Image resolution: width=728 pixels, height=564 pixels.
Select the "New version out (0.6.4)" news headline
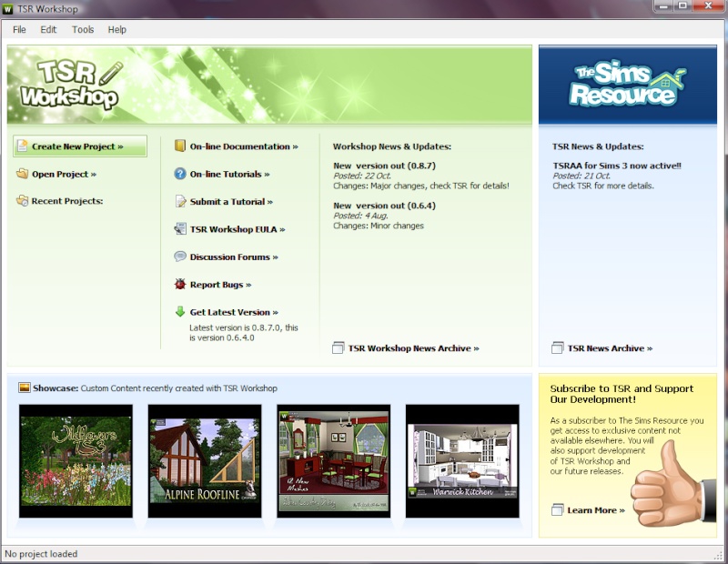pyautogui.click(x=384, y=206)
